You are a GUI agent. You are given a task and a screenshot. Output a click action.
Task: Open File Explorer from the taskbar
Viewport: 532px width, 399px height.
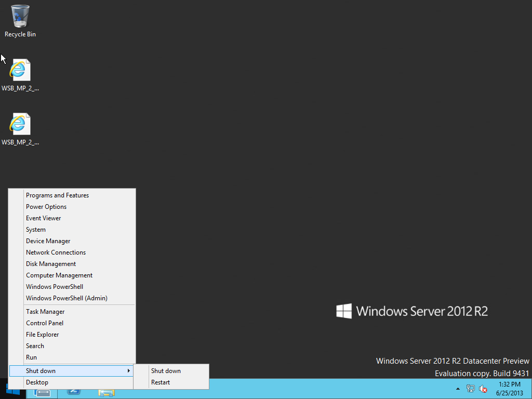click(106, 393)
